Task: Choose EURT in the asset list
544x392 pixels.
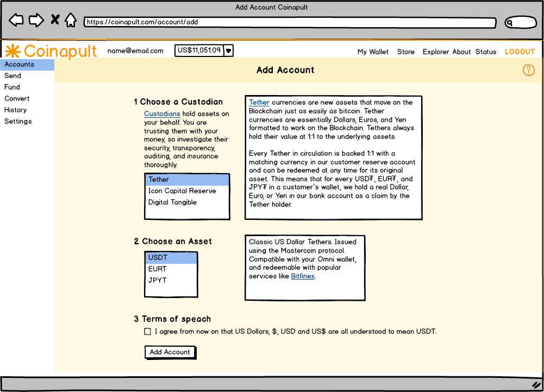Action: coord(158,269)
